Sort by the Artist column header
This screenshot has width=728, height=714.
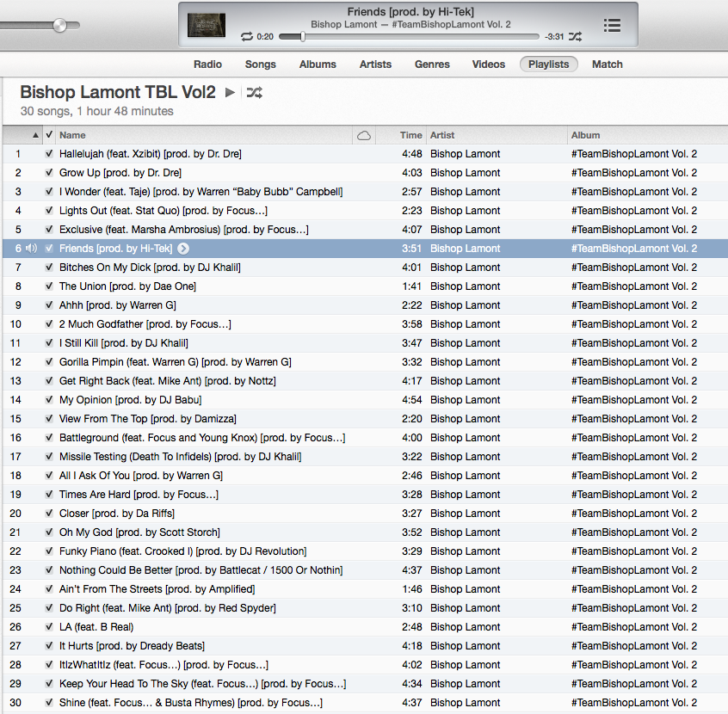point(442,136)
